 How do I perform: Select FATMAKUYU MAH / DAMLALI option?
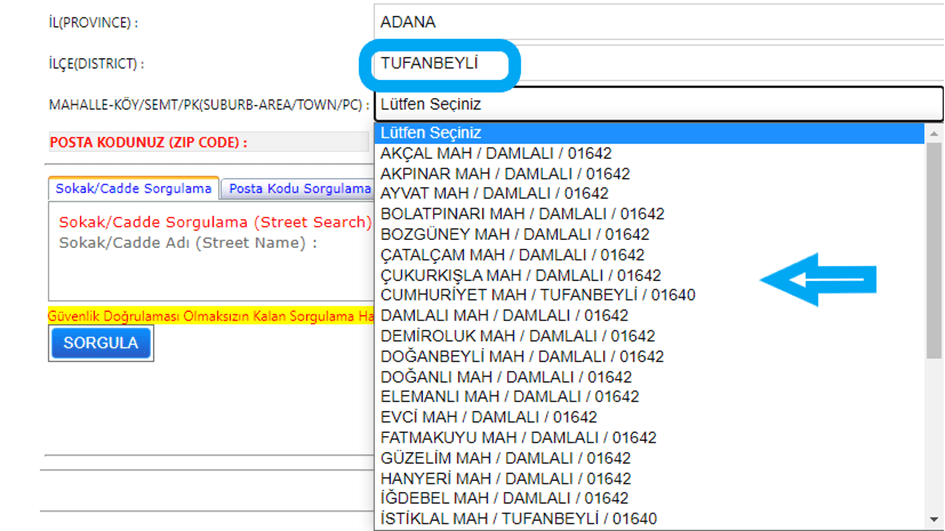pyautogui.click(x=518, y=437)
